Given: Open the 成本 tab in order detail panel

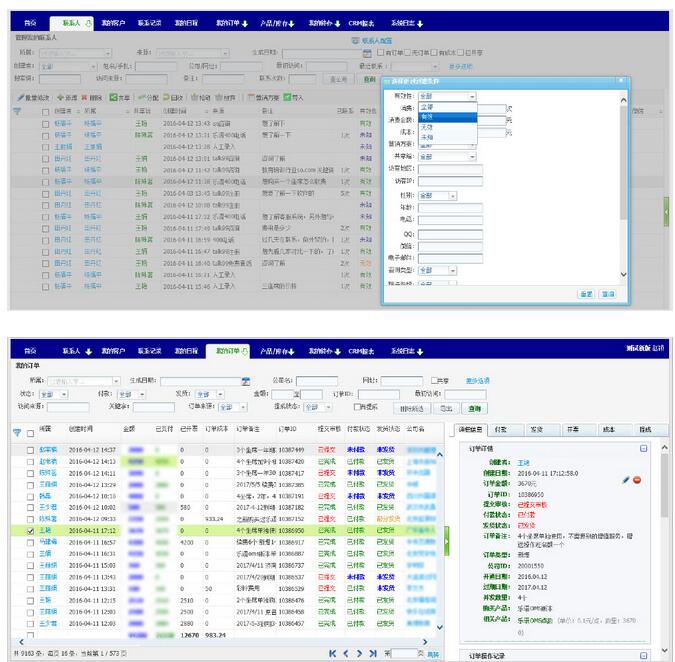Looking at the screenshot, I should pyautogui.click(x=615, y=429).
